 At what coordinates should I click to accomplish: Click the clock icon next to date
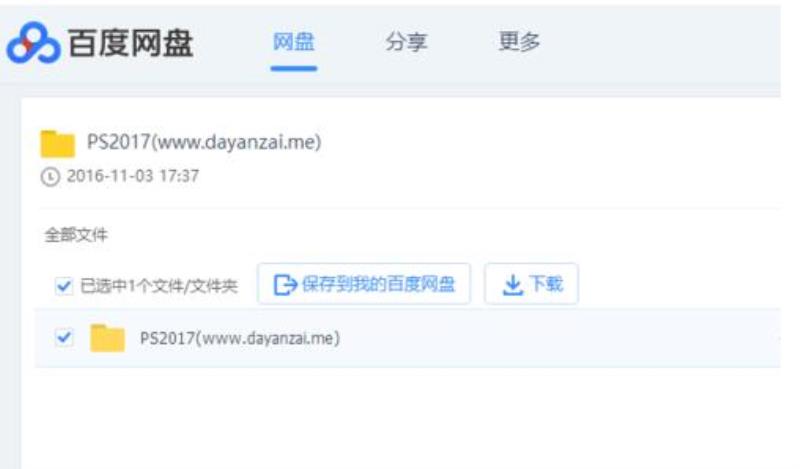(50, 177)
